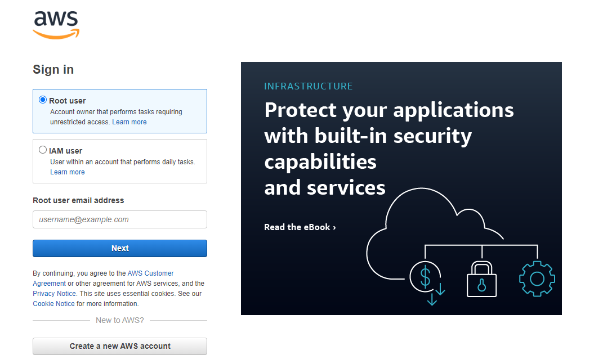Open Learn more link under IAM user

[68, 172]
